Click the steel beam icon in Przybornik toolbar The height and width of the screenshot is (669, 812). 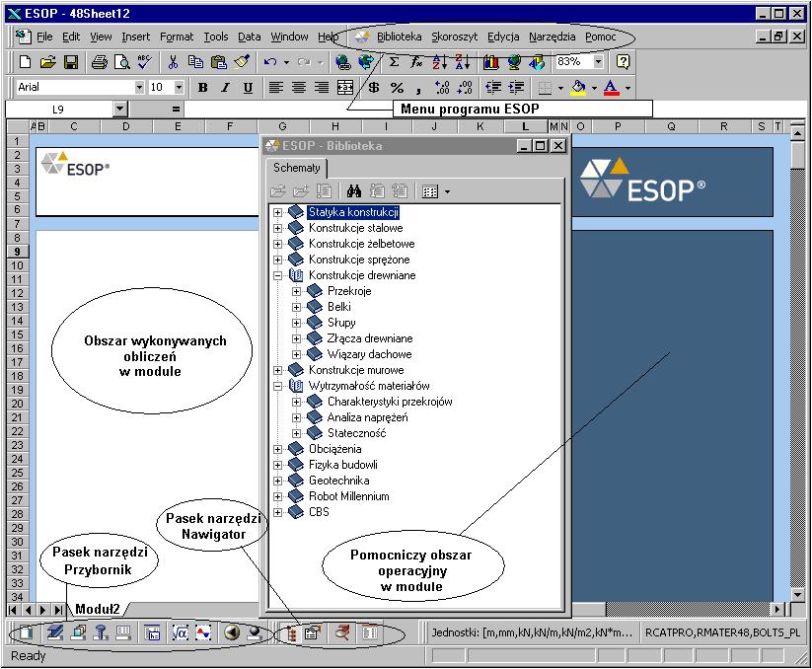click(x=55, y=632)
